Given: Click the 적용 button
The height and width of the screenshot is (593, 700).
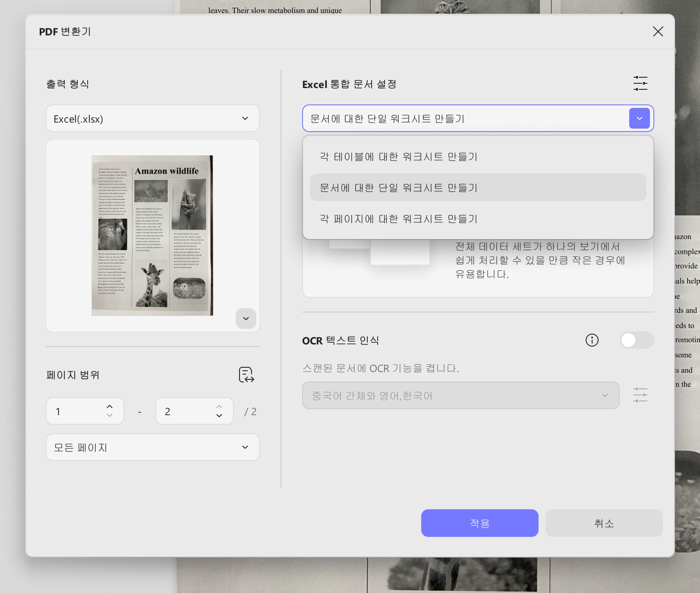Looking at the screenshot, I should pos(479,523).
